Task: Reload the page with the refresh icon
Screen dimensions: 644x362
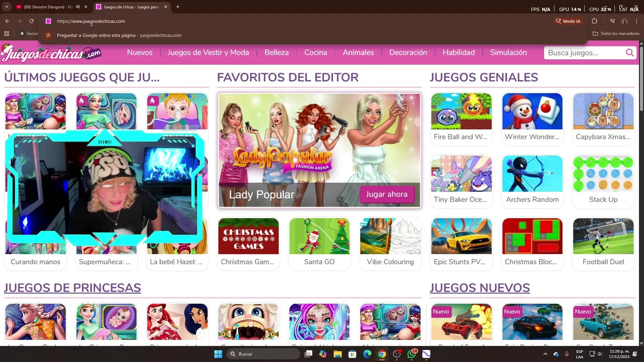Action: point(31,21)
